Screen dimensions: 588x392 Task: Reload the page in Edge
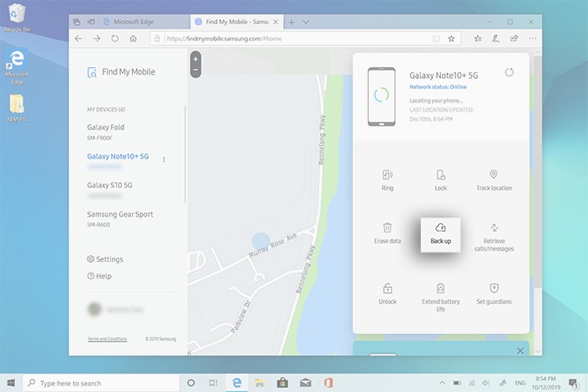(x=115, y=39)
